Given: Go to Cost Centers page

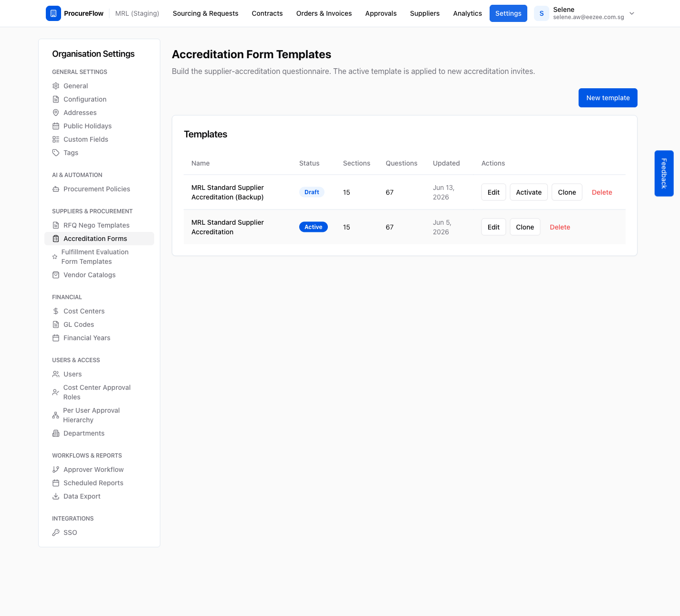Looking at the screenshot, I should (99, 311).
